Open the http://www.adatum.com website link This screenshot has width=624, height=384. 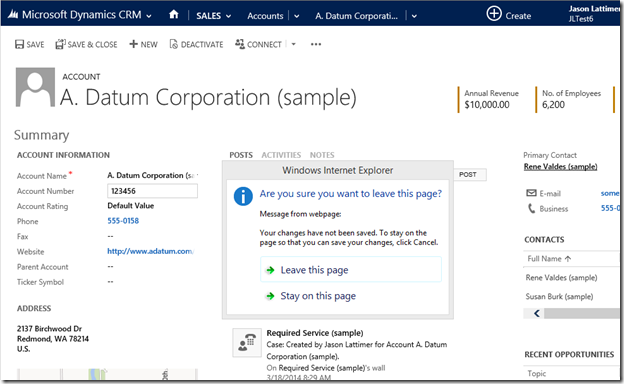coord(150,251)
